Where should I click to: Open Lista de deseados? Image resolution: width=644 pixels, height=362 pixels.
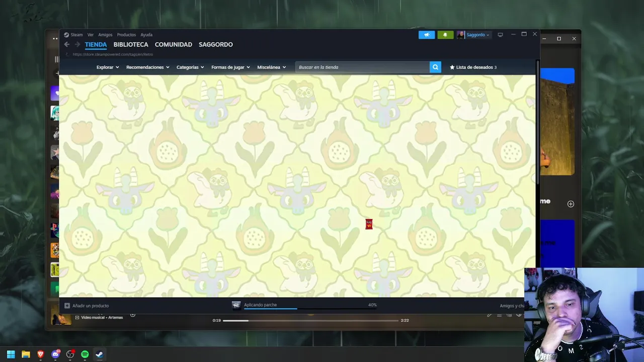[473, 67]
